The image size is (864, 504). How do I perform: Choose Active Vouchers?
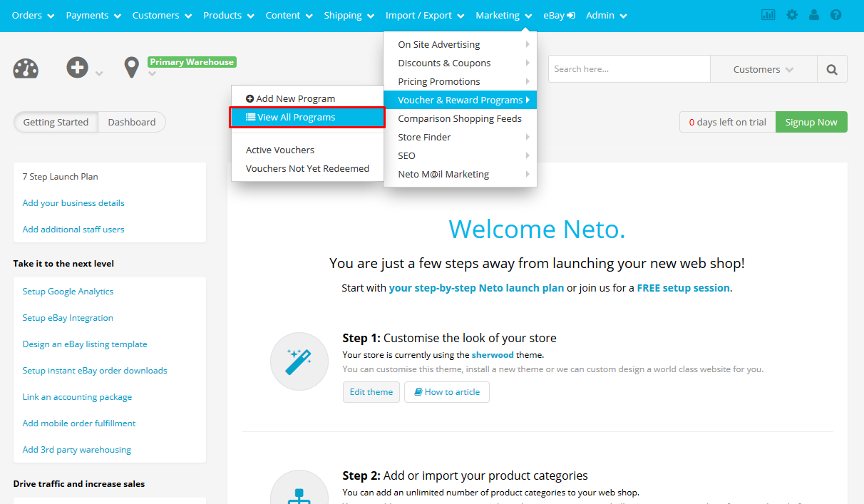(x=308, y=150)
